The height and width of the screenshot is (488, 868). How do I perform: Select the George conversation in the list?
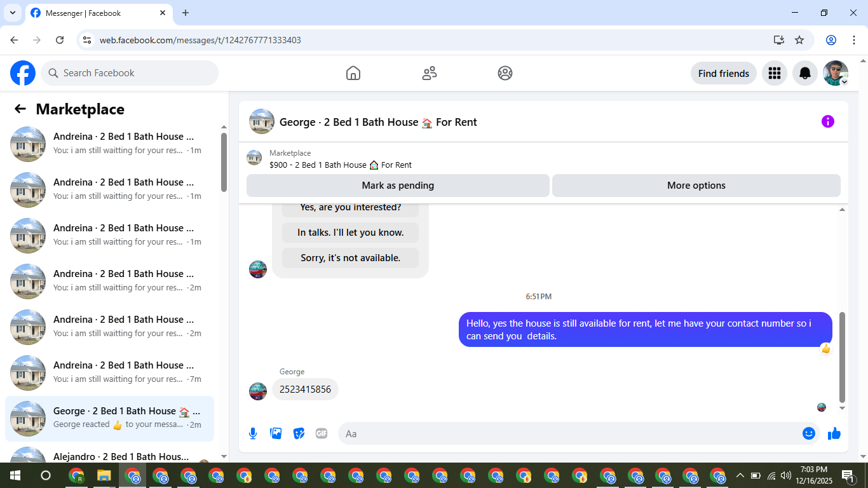[x=109, y=419]
